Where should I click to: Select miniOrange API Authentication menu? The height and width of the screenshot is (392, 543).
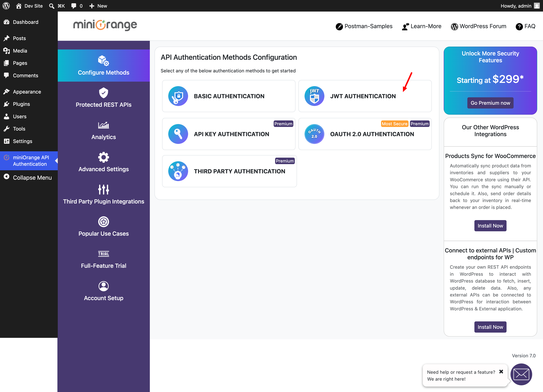[29, 161]
